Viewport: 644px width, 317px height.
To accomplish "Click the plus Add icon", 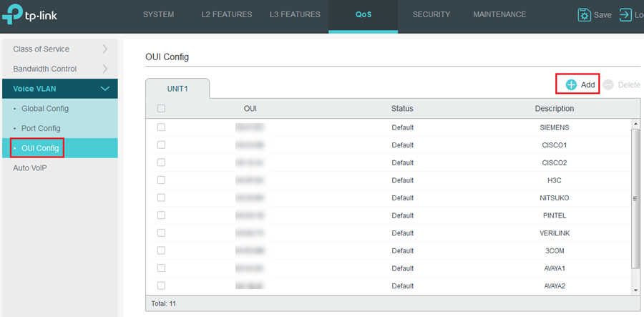I will click(x=571, y=84).
